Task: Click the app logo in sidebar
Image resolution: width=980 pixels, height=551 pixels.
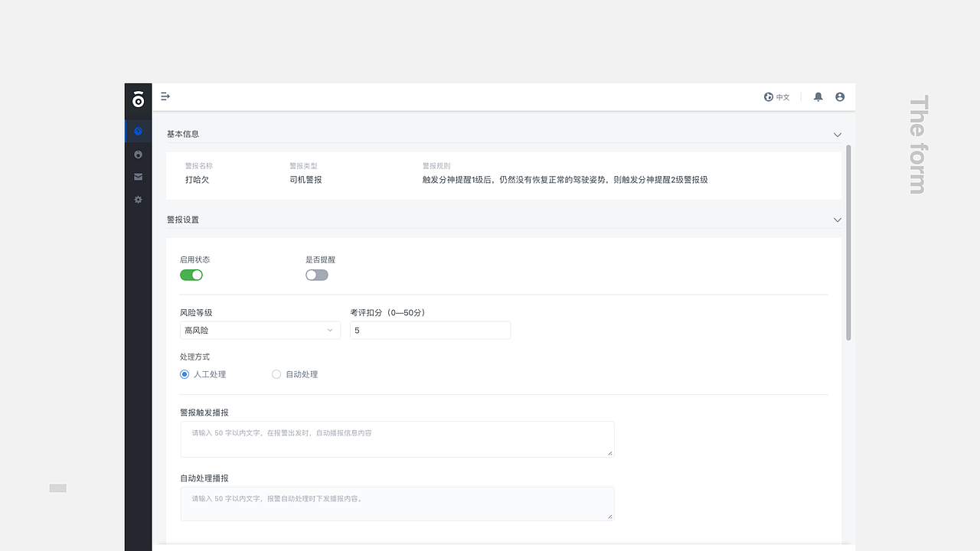Action: [138, 99]
